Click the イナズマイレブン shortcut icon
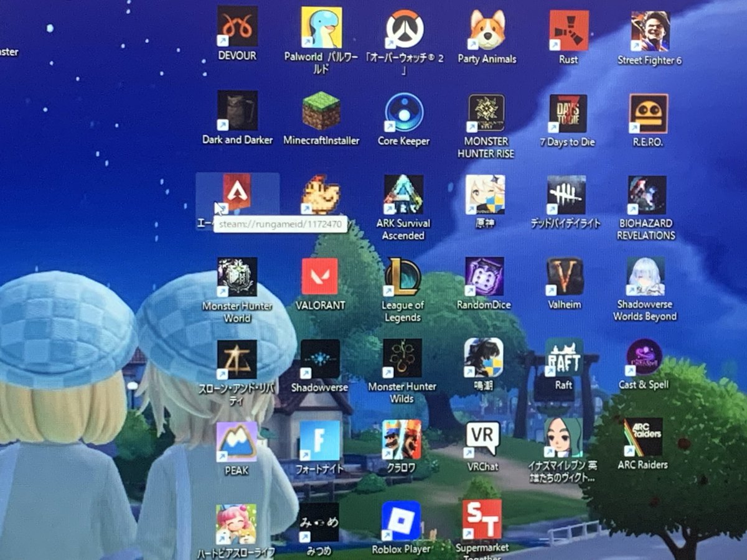The image size is (747, 560). [x=563, y=437]
